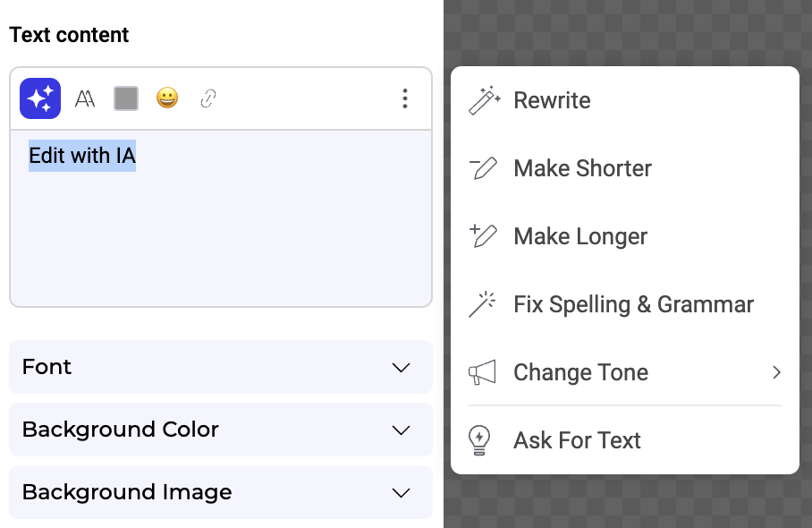Screen dimensions: 812x528
Task: Expand the Background Image section
Action: click(221, 492)
